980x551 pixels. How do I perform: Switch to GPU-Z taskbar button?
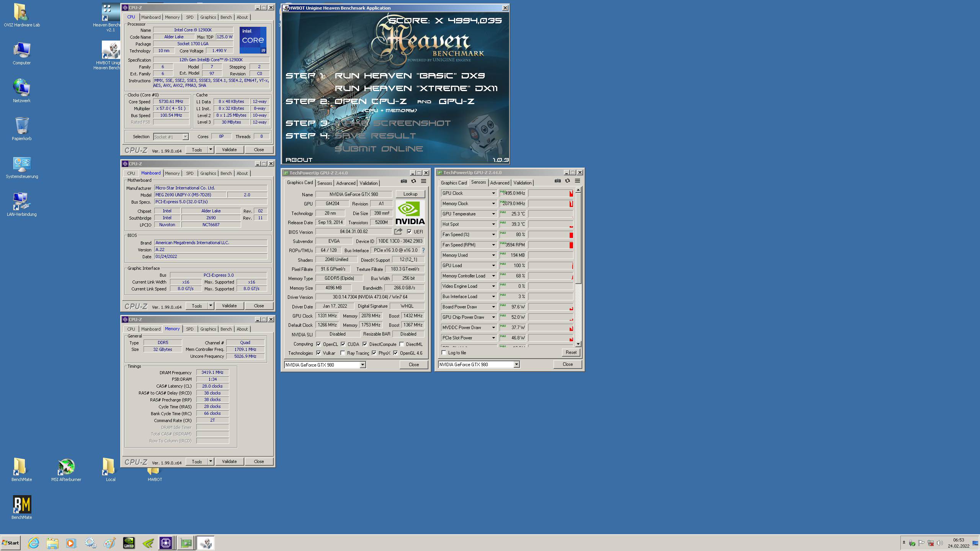click(186, 543)
